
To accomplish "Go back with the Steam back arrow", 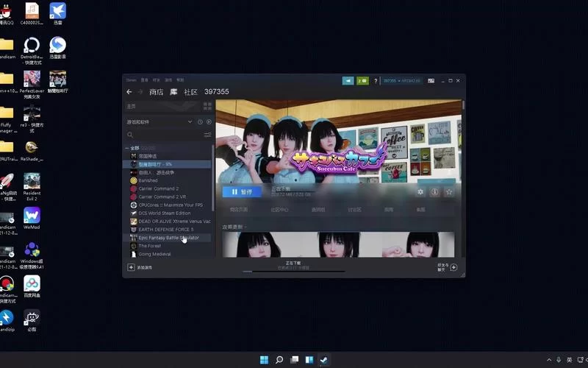I will 129,91.
